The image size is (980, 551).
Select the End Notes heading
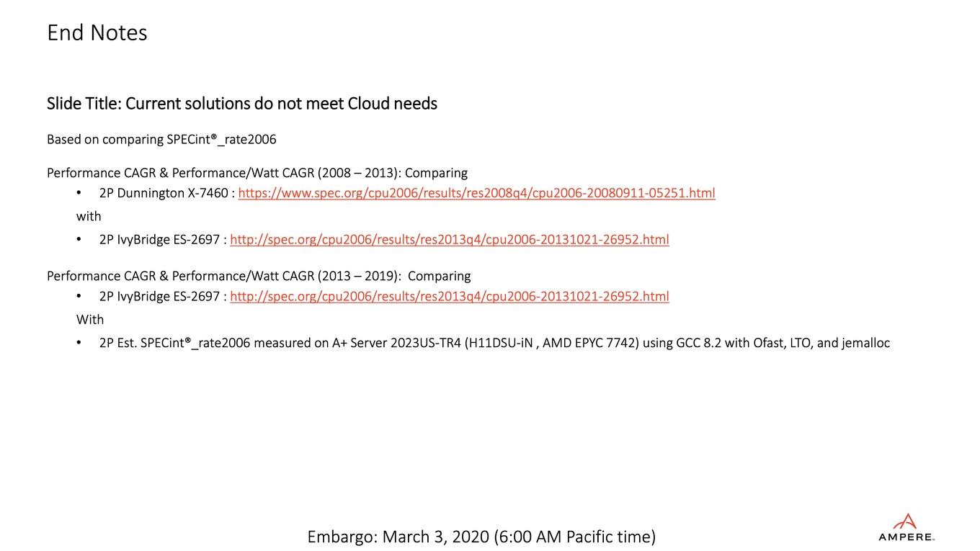point(97,32)
